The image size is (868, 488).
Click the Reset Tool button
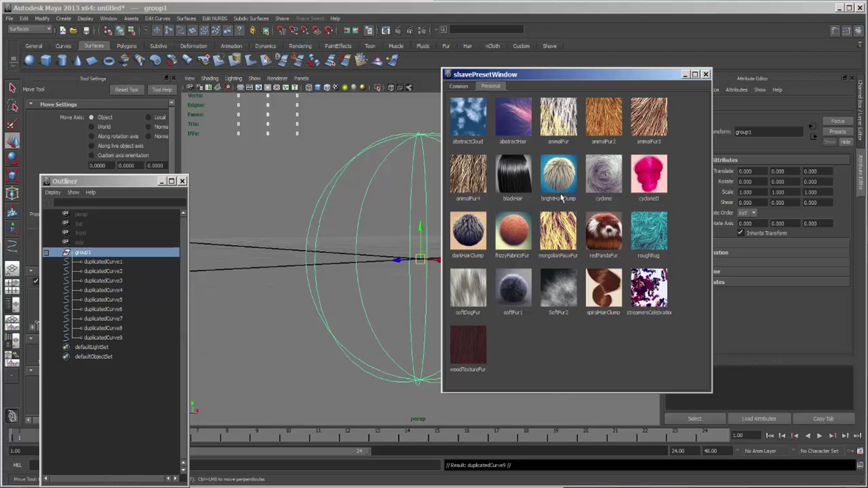coord(127,90)
